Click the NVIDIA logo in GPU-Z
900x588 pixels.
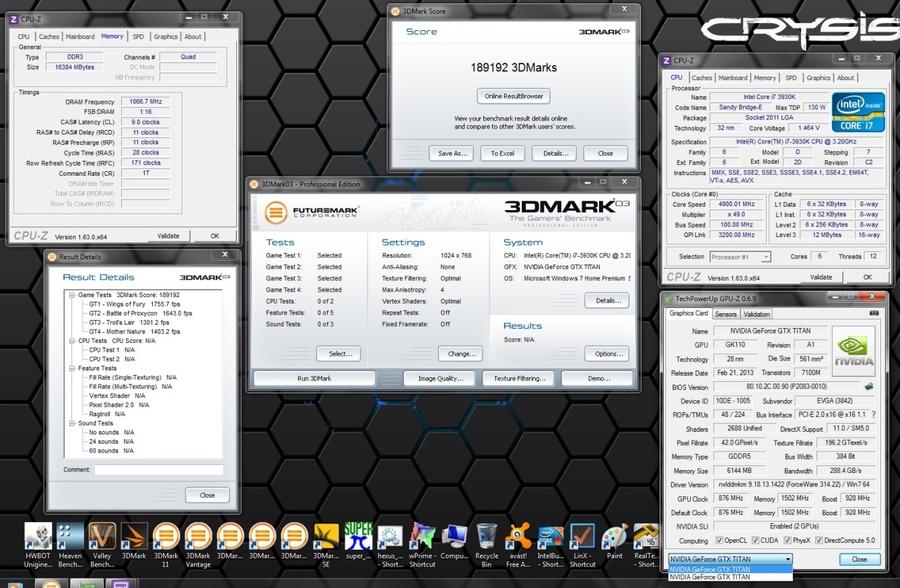click(x=854, y=350)
